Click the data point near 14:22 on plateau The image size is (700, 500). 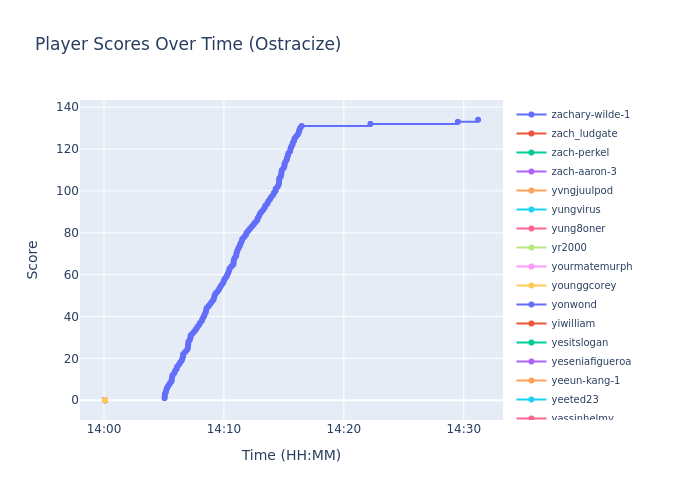click(x=370, y=124)
